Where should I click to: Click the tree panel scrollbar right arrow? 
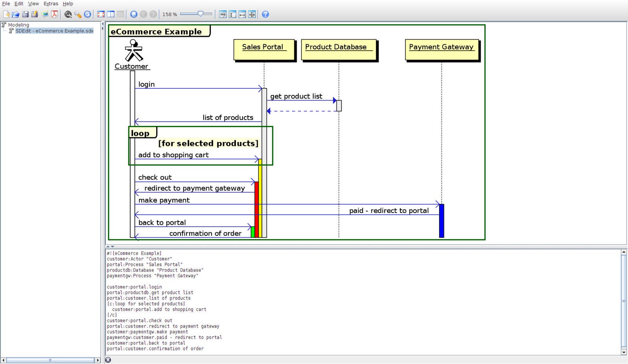[x=98, y=360]
